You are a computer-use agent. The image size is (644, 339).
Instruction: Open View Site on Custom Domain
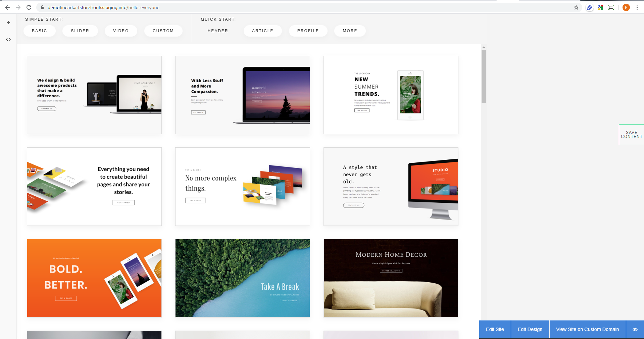587,329
